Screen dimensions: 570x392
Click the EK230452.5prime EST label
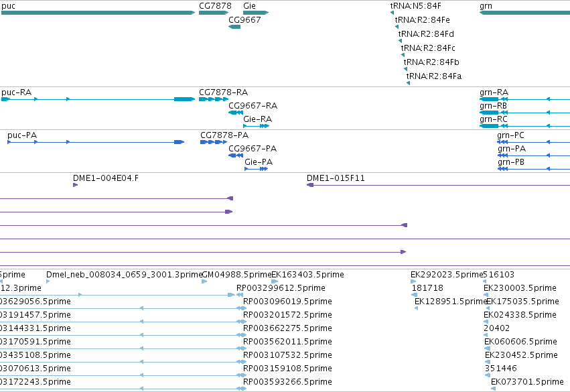click(522, 355)
